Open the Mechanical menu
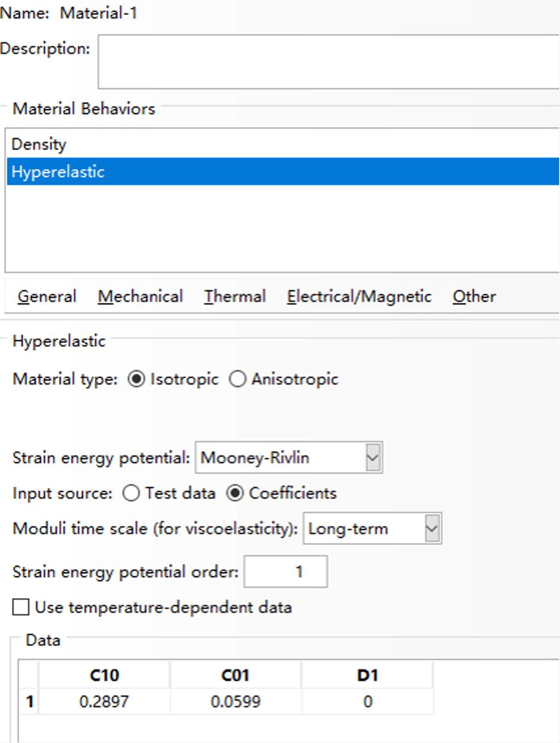This screenshot has width=560, height=743. click(x=140, y=296)
